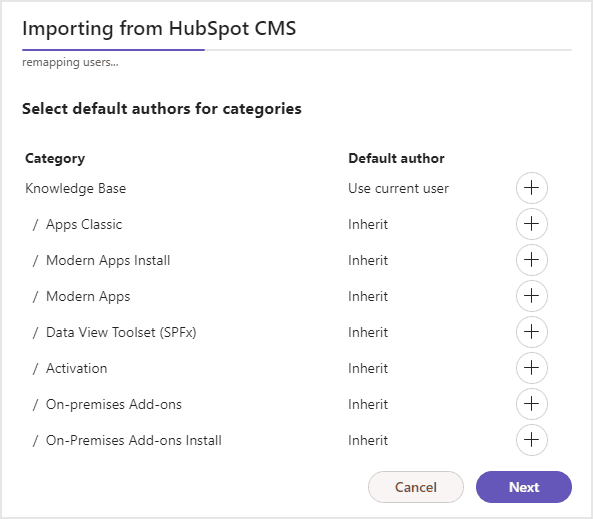The width and height of the screenshot is (593, 519).
Task: Click the 'On-premises Add-ons' category label
Action: tap(114, 404)
